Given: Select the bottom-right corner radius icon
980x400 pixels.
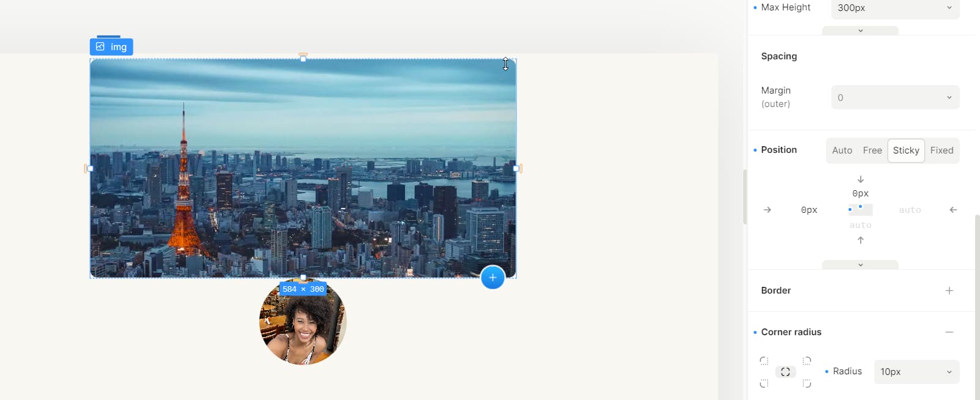Looking at the screenshot, I should point(807,383).
